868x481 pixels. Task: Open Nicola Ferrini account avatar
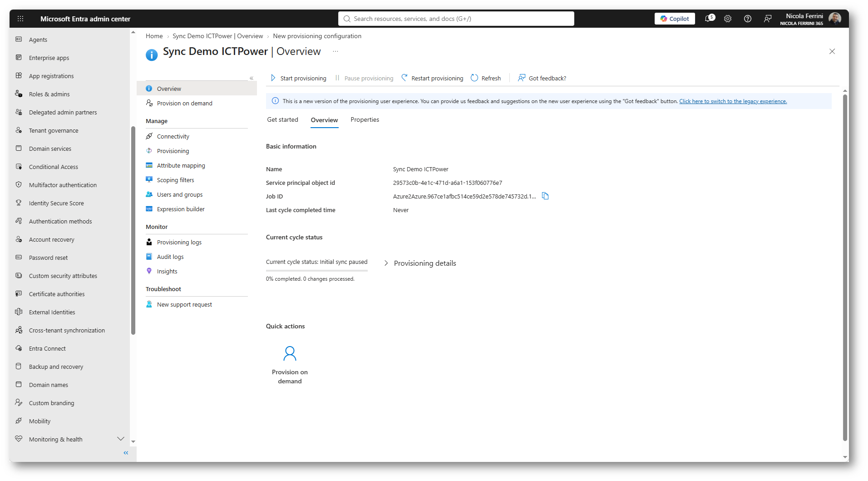[x=835, y=19]
